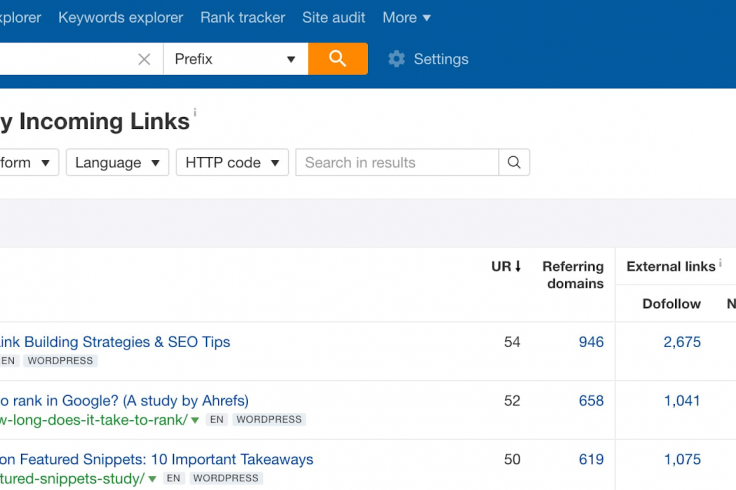This screenshot has height=490, width=736.
Task: Open the Rank tracker tab
Action: pos(243,18)
